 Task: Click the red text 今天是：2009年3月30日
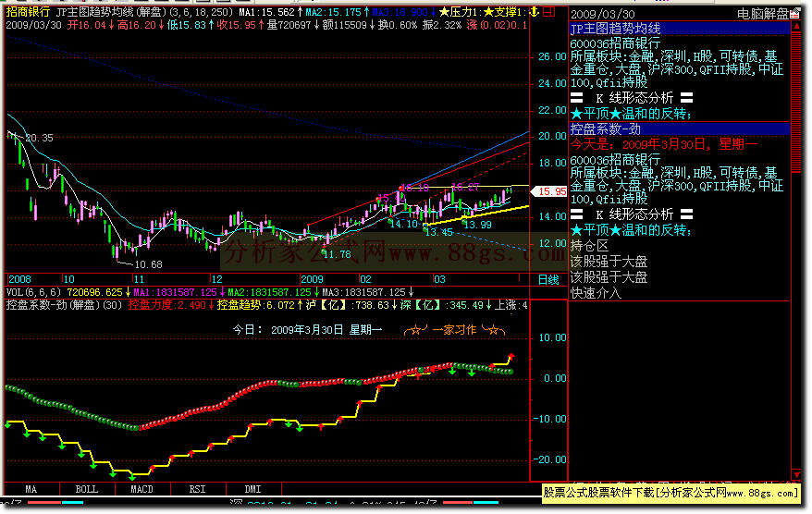(663, 144)
